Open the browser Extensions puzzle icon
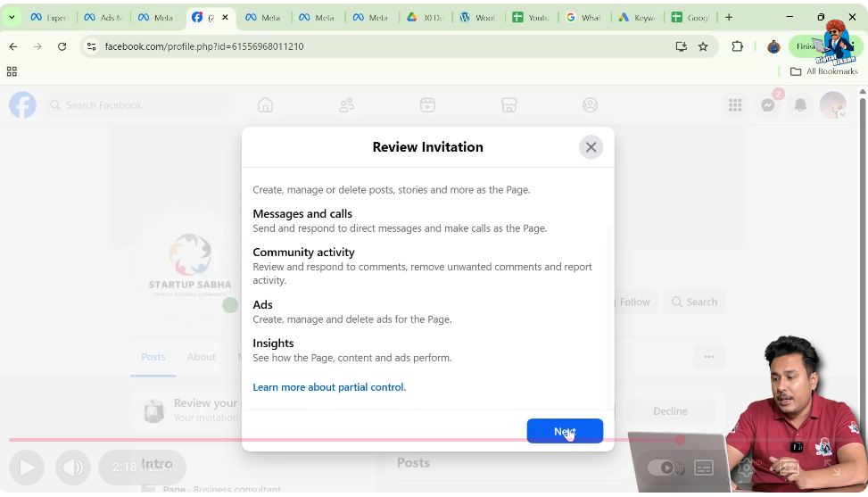868x497 pixels. click(737, 46)
